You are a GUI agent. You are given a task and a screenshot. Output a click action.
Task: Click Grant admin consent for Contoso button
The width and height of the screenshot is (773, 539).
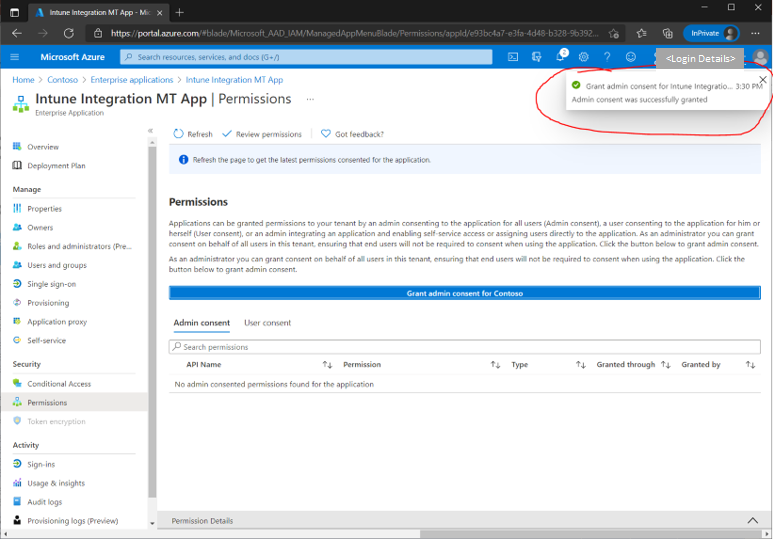pyautogui.click(x=464, y=293)
